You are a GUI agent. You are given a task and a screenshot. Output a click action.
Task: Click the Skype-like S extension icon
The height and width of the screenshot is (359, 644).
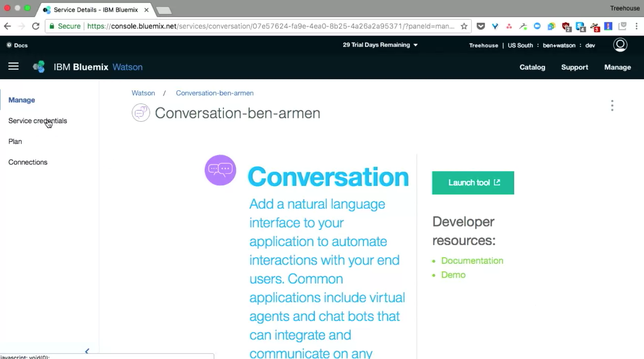pos(580,27)
